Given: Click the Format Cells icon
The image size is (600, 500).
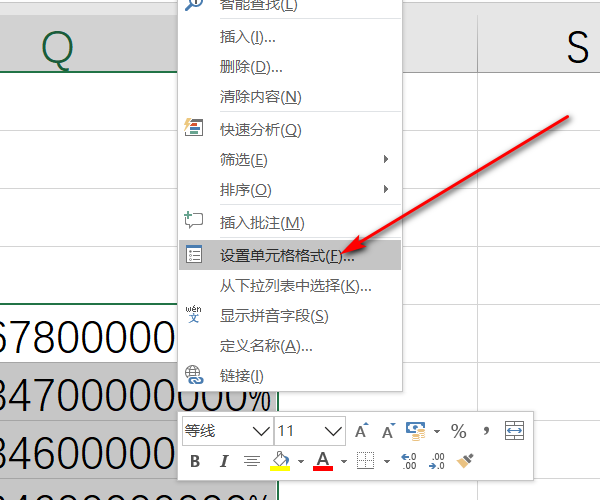Looking at the screenshot, I should (x=194, y=254).
